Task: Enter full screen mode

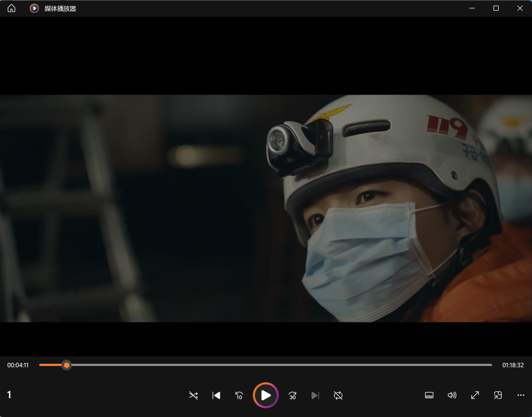Action: click(475, 395)
